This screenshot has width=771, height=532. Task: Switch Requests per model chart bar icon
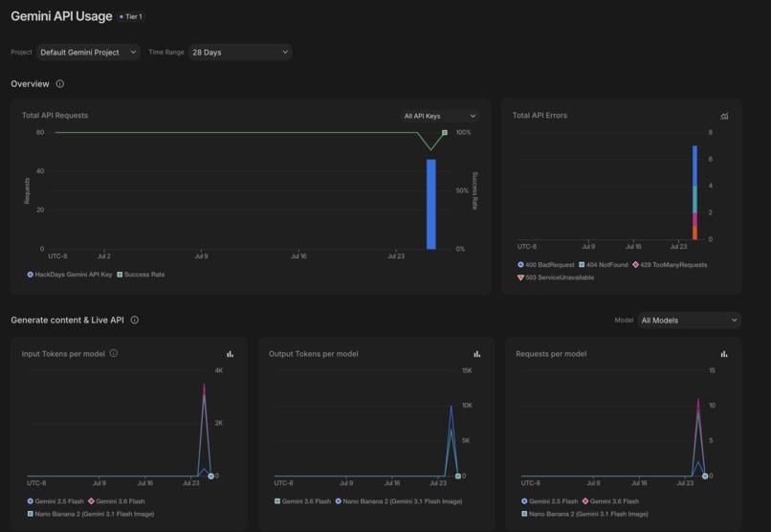click(724, 353)
